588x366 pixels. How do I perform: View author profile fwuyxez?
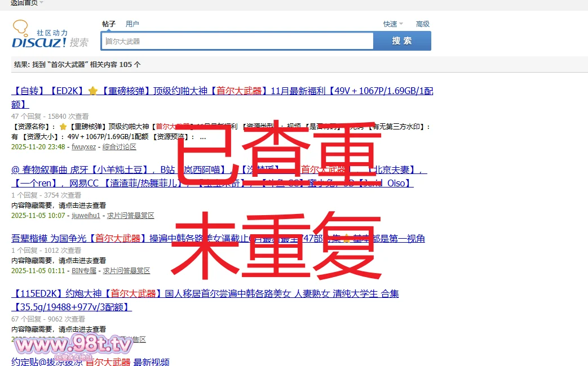[x=83, y=147]
